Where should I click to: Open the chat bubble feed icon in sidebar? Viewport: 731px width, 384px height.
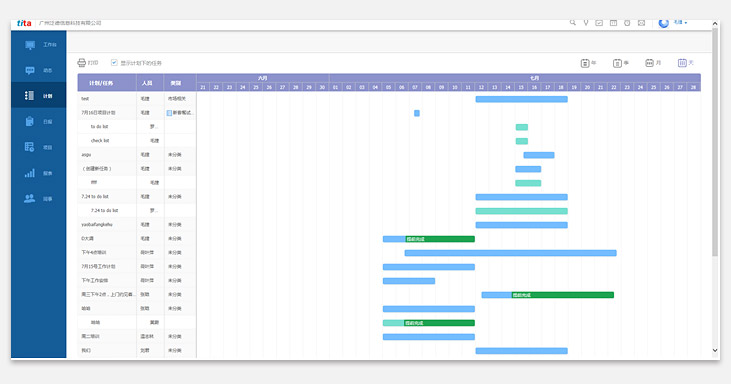30,70
